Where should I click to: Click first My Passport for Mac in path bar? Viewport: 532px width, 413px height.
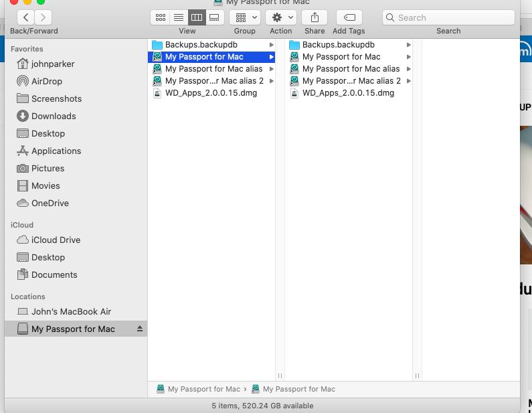click(198, 389)
